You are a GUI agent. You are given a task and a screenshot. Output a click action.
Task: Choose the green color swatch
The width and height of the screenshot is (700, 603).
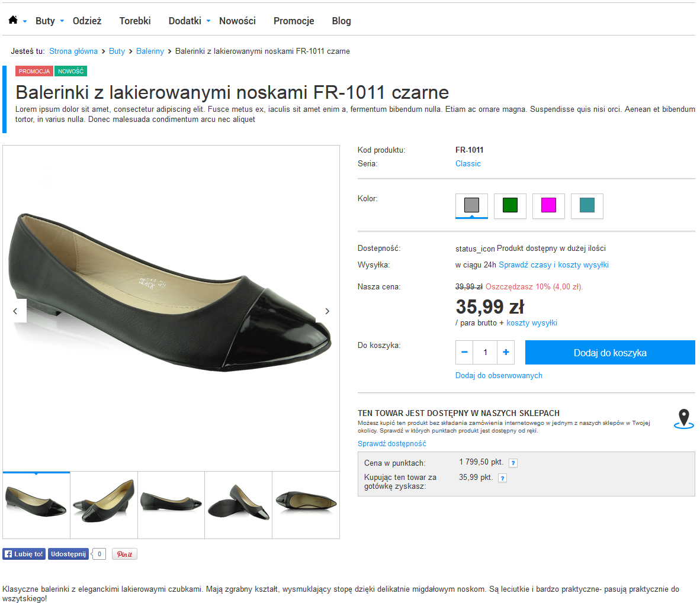pos(510,205)
